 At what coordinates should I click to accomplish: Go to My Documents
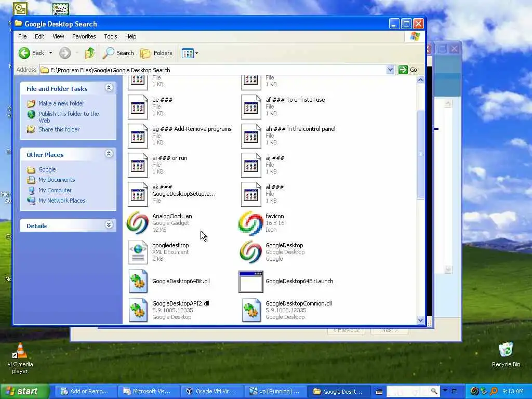coord(56,180)
